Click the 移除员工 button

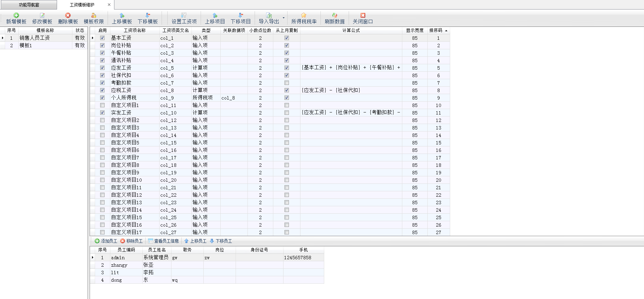[131, 241]
